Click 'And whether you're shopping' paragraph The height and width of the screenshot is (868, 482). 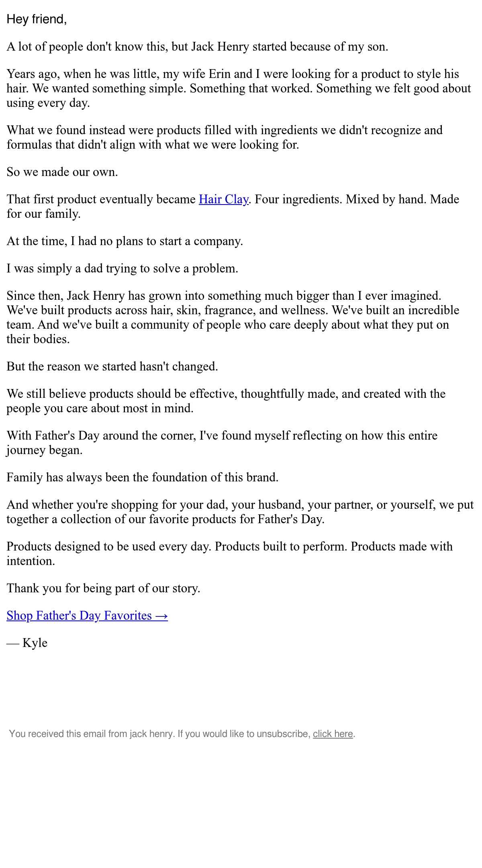(240, 512)
